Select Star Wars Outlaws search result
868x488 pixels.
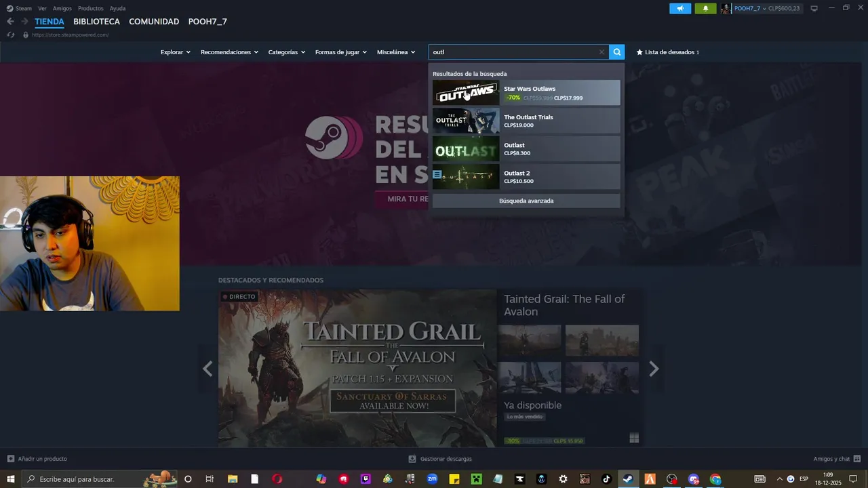tap(526, 93)
